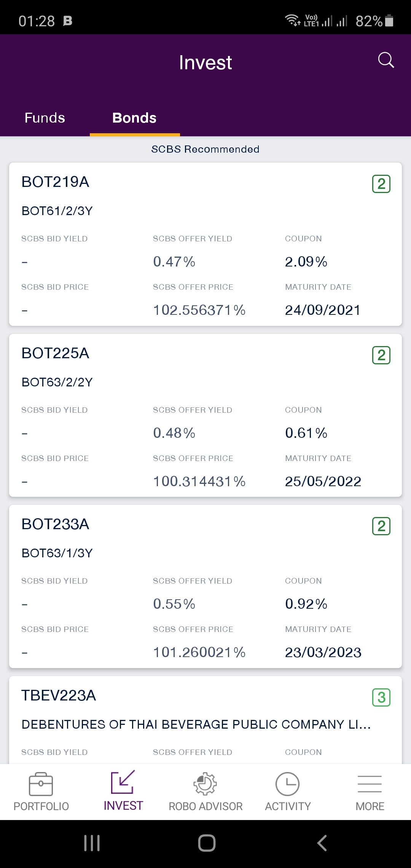
Task: Tap the search magnifier icon
Action: click(x=386, y=60)
